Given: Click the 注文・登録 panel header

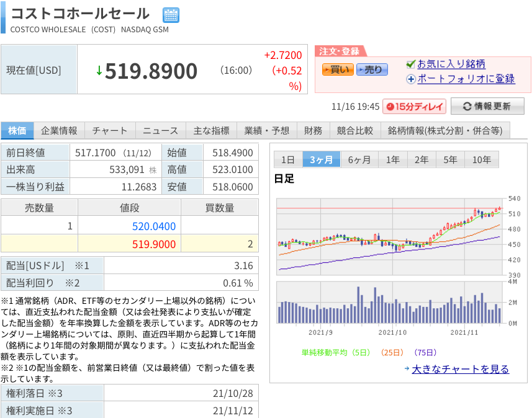Looking at the screenshot, I should tap(340, 51).
